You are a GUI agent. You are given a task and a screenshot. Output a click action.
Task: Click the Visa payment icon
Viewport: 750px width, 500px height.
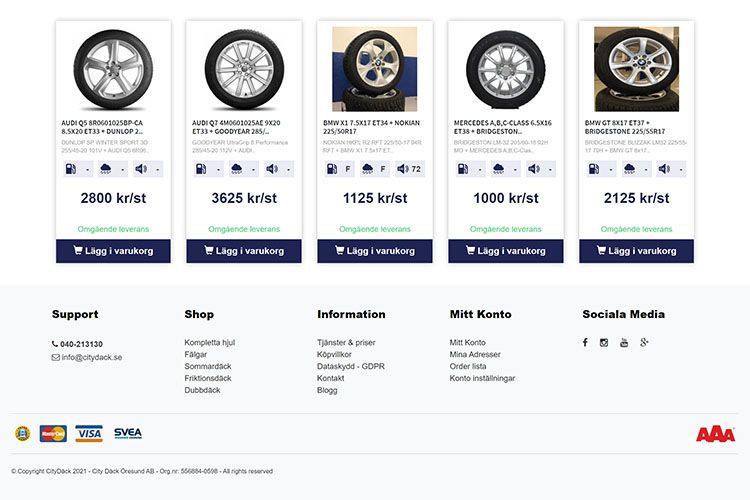click(89, 433)
